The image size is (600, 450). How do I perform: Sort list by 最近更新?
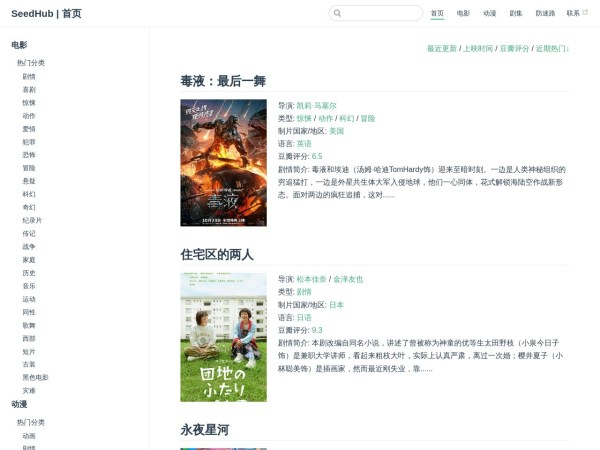click(x=441, y=48)
